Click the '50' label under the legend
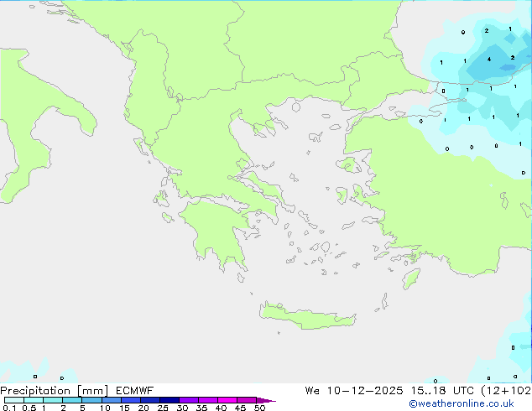This screenshot has width=532, height=411. pos(259,408)
